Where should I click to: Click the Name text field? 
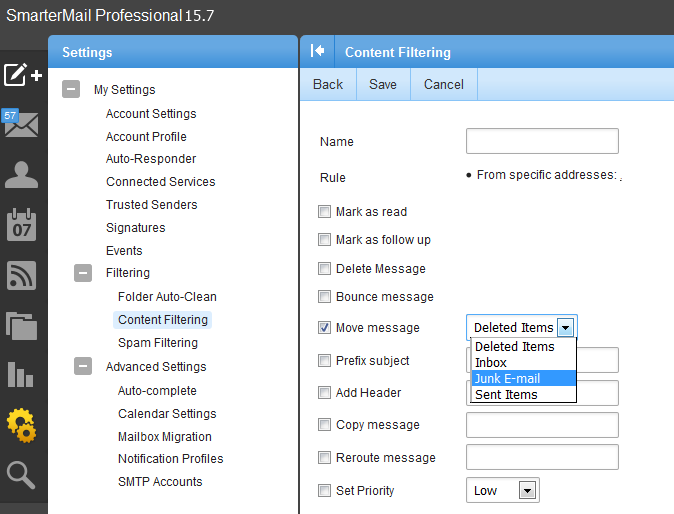coord(542,142)
